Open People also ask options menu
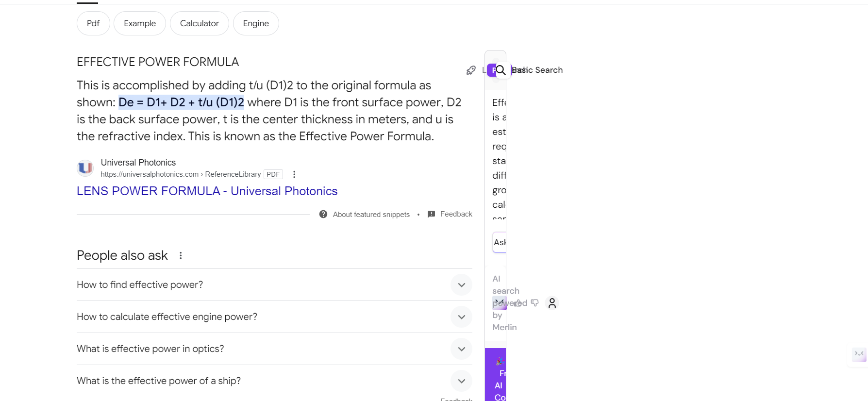The height and width of the screenshot is (401, 868). [x=181, y=255]
